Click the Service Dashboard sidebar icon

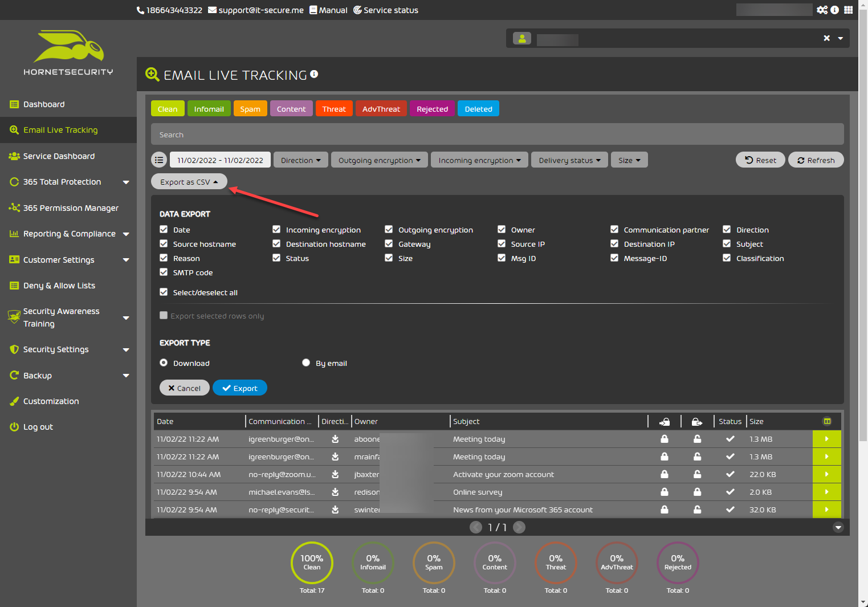(14, 156)
